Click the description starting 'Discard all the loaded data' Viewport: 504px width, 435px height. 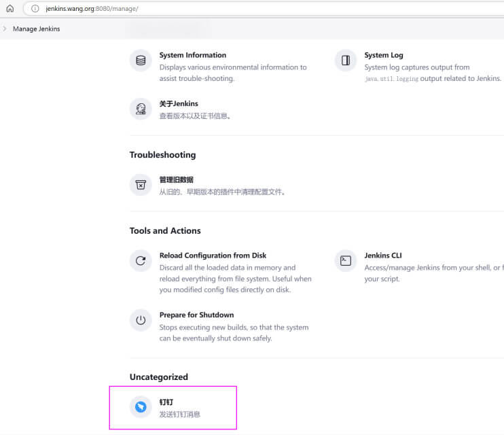[x=235, y=279]
